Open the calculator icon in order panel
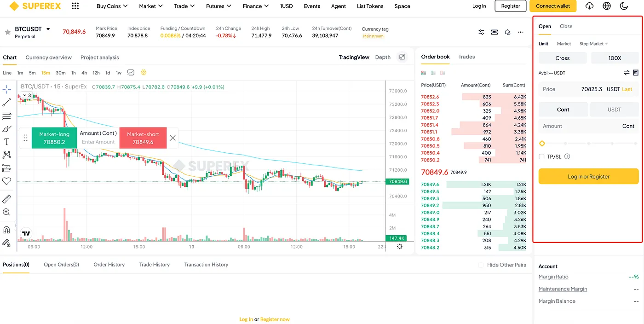644x324 pixels. point(636,73)
